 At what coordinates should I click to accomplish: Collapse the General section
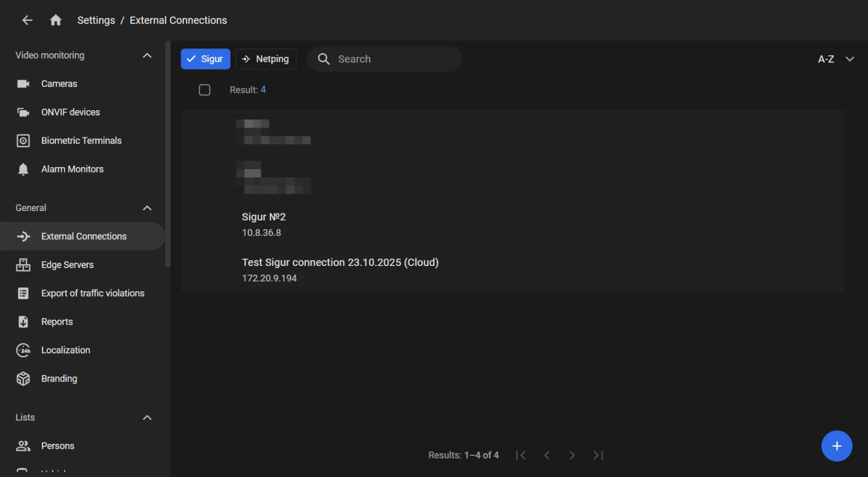(x=147, y=208)
